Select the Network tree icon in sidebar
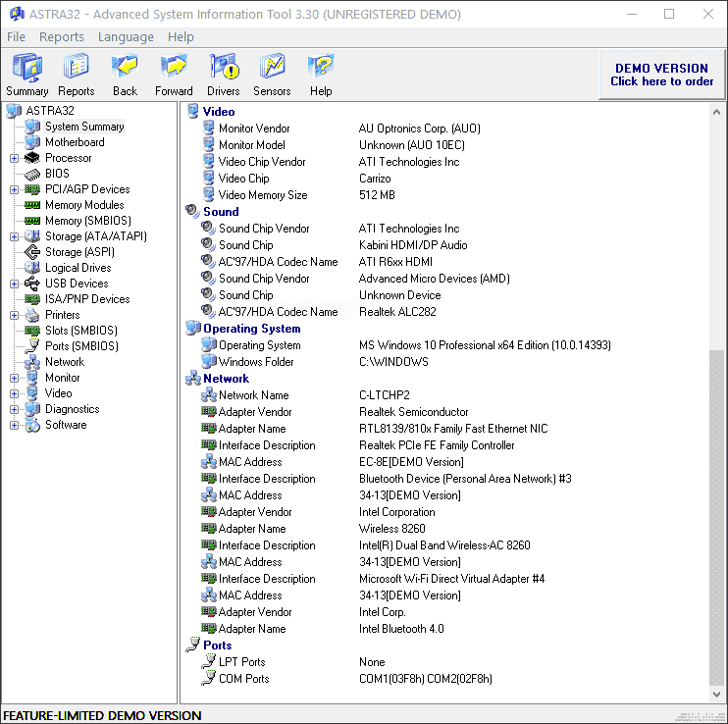The width and height of the screenshot is (728, 724). tap(32, 362)
